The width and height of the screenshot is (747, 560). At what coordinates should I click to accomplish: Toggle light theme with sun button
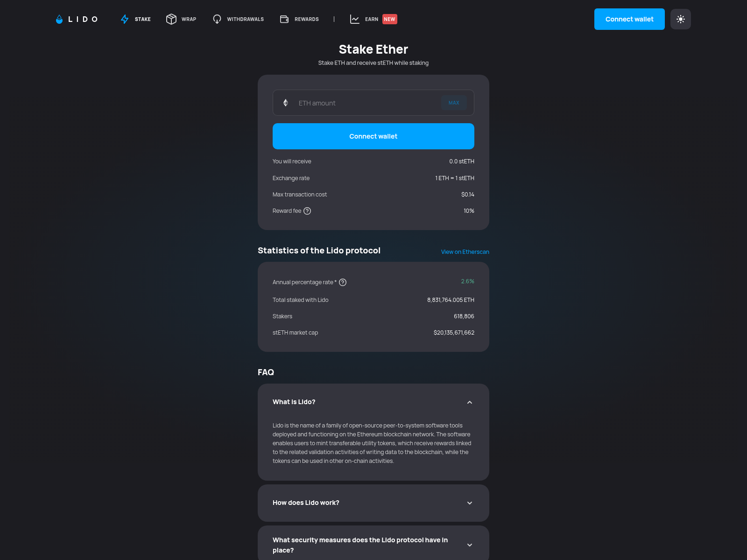coord(681,19)
